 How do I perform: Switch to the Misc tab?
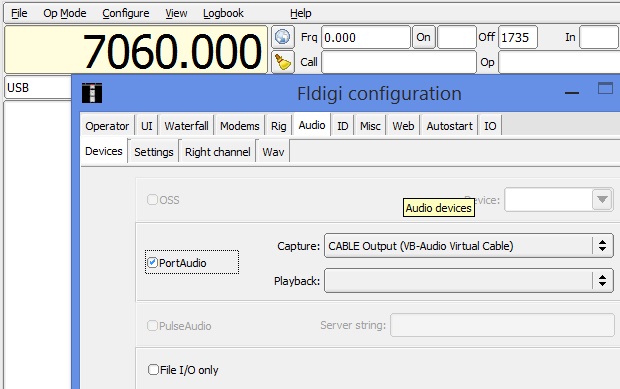[370, 126]
